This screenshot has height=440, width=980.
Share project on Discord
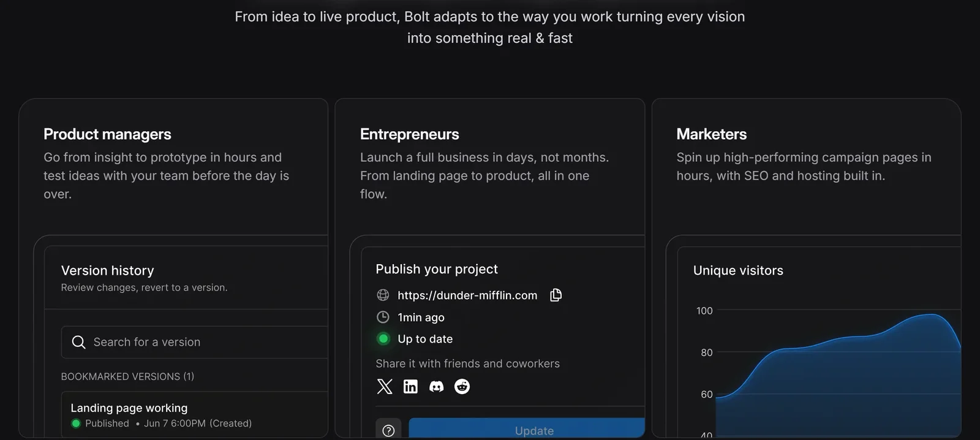pyautogui.click(x=436, y=387)
